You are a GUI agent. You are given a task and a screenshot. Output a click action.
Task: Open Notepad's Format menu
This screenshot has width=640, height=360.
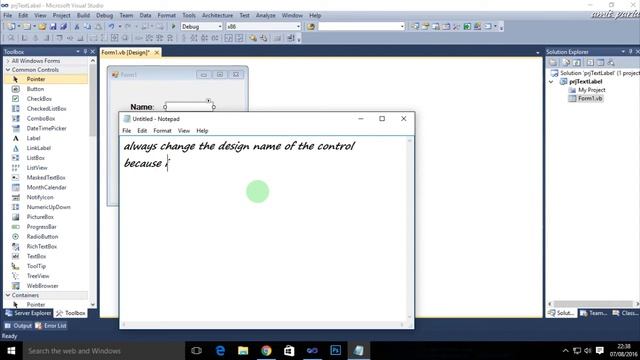pos(162,131)
